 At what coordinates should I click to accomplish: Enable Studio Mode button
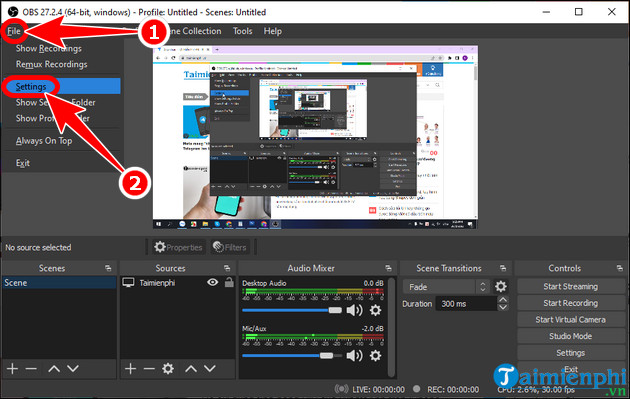(571, 336)
